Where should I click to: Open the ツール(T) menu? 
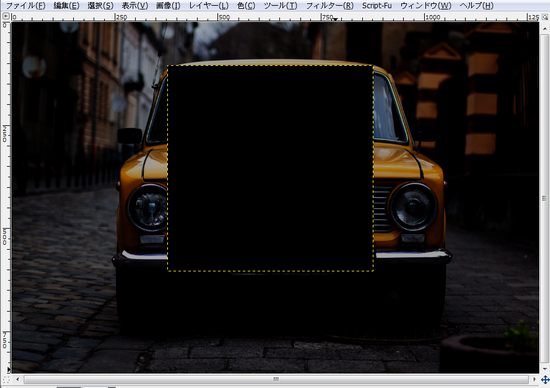280,6
